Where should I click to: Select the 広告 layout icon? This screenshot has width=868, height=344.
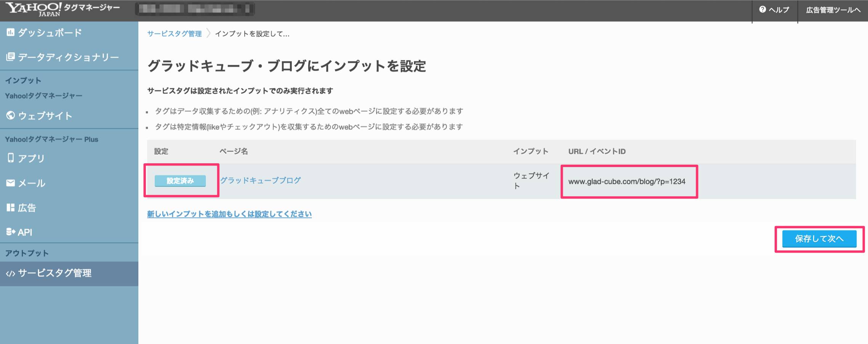[x=11, y=207]
